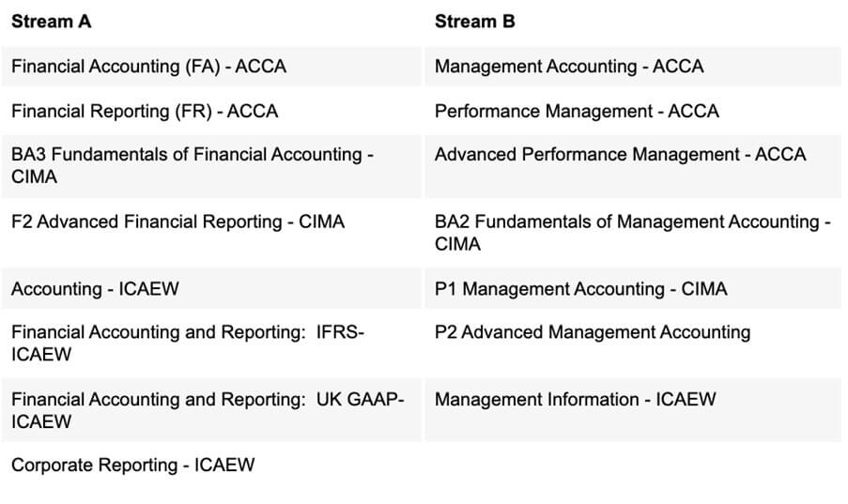Screen dimensions: 848x504
Task: Click the Stream B column header
Action: click(474, 22)
